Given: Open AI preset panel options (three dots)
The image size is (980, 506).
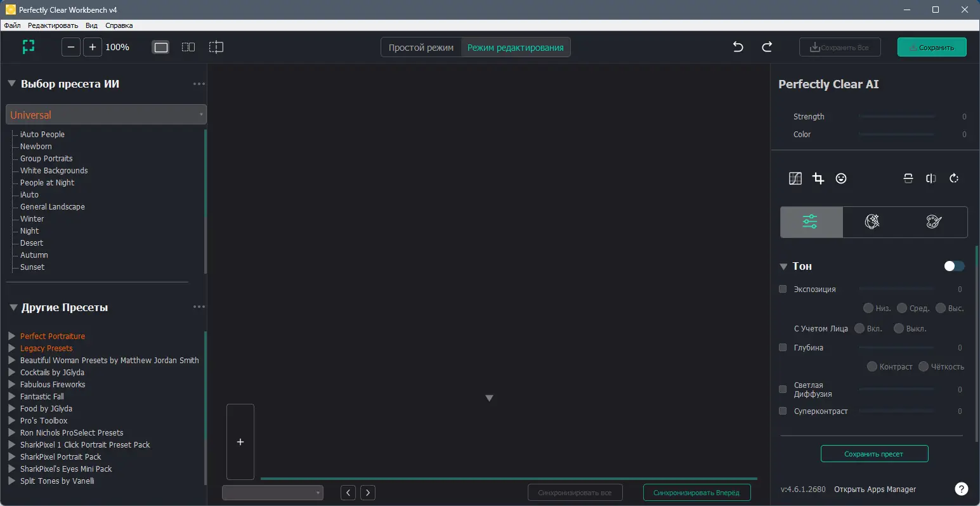Looking at the screenshot, I should 199,84.
